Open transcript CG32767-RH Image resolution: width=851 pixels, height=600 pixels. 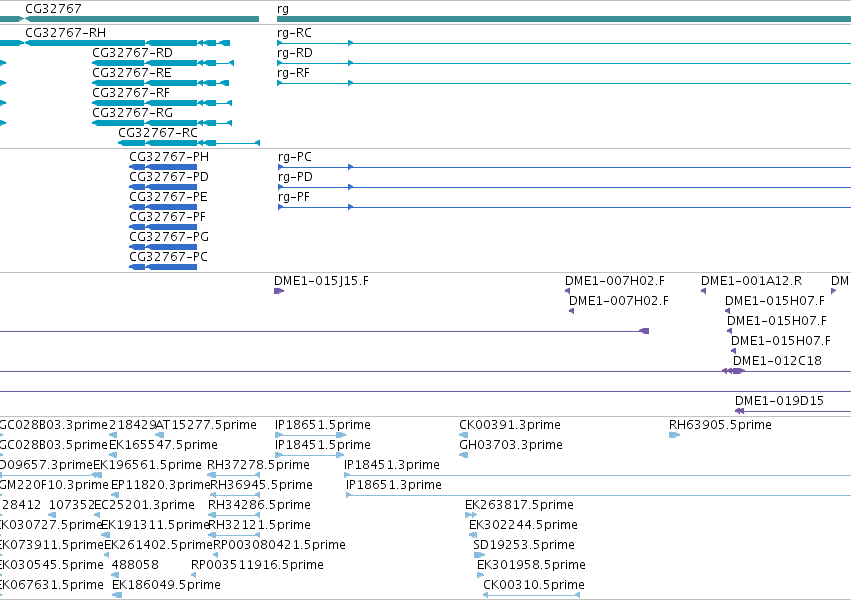[65, 33]
